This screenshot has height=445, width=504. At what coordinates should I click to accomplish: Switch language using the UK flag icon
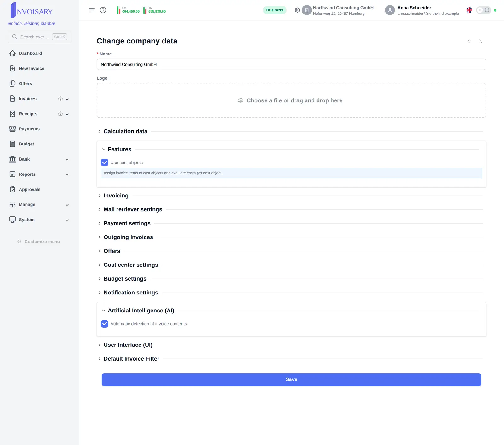click(x=469, y=10)
